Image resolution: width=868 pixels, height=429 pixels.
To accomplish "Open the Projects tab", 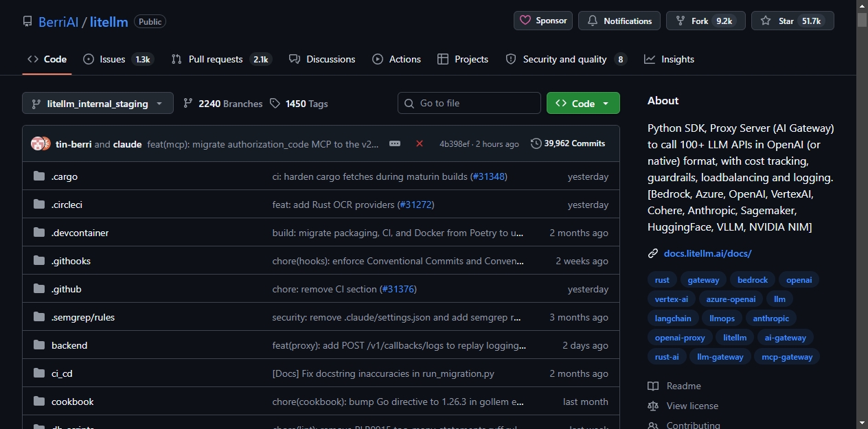I will click(463, 59).
